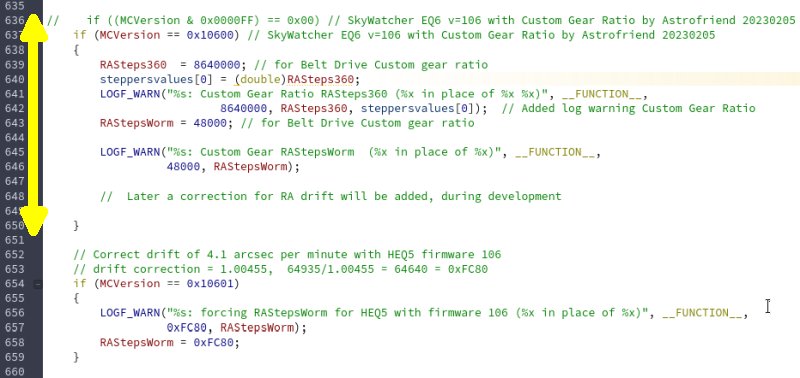Viewport: 800px width, 378px height.
Task: Place cursor on RASteps360 assignment at line 639
Action: (133, 65)
